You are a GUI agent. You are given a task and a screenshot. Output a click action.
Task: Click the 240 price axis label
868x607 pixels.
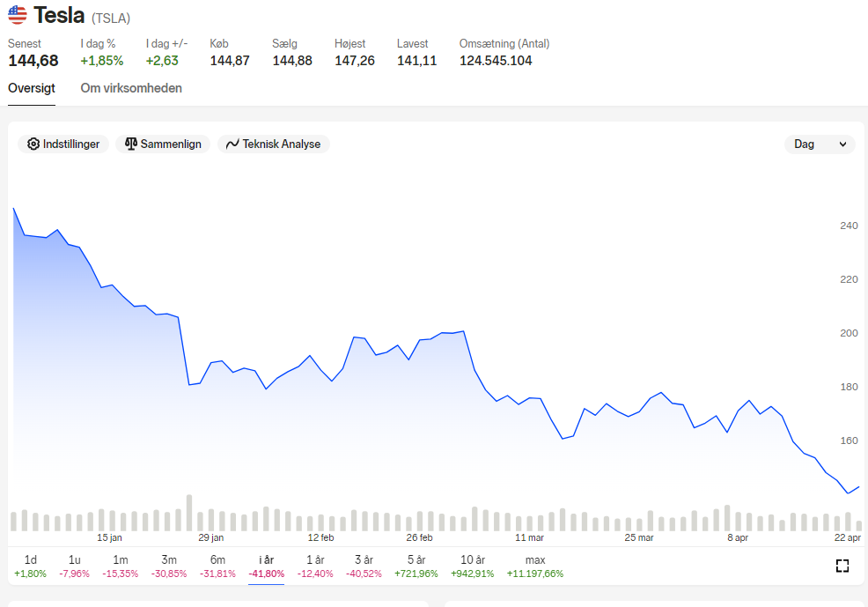coord(849,226)
